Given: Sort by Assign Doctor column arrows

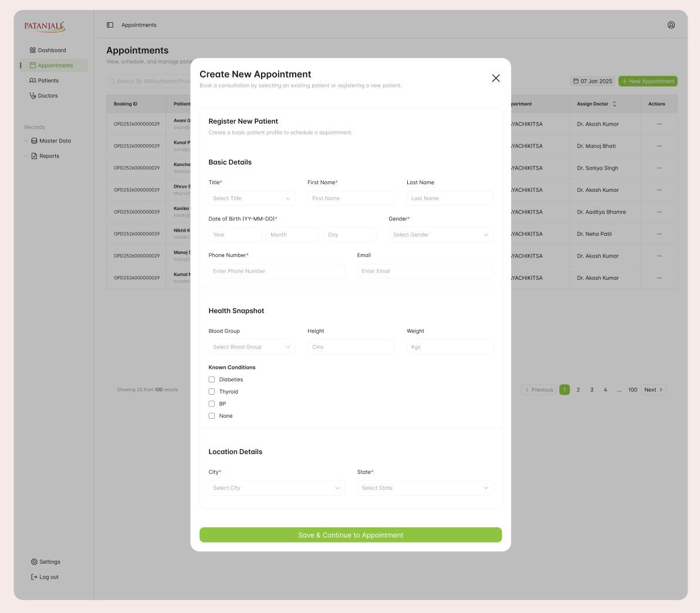Looking at the screenshot, I should pos(614,104).
